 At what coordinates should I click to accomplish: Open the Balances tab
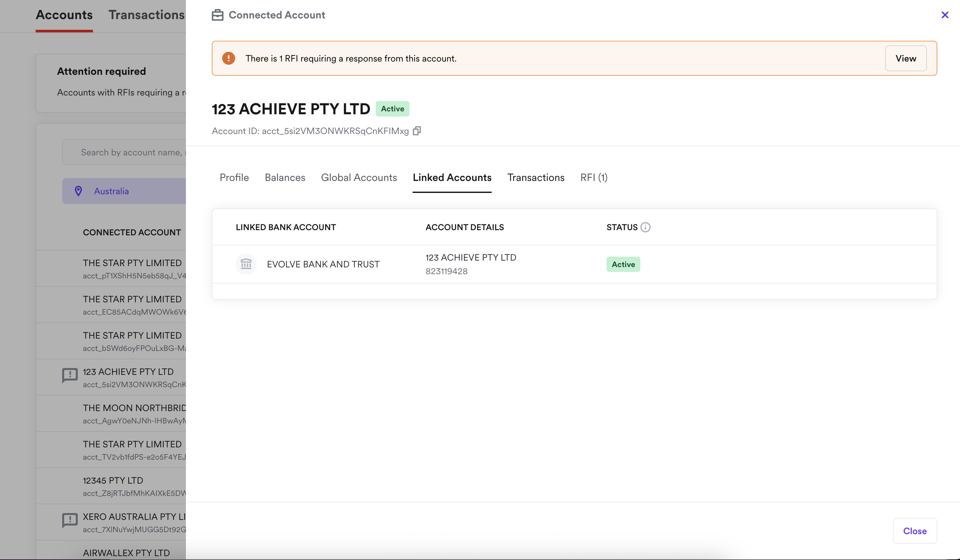point(285,177)
